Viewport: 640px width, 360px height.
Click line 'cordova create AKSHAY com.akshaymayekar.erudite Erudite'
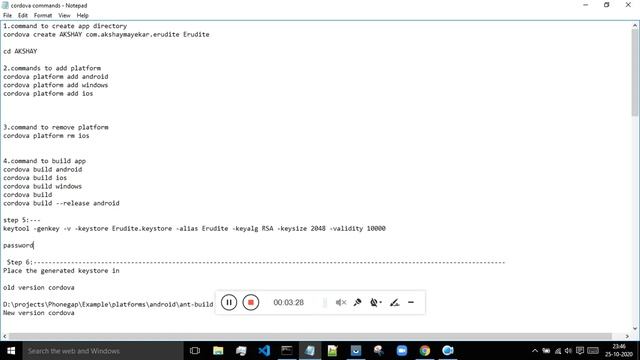[106, 34]
